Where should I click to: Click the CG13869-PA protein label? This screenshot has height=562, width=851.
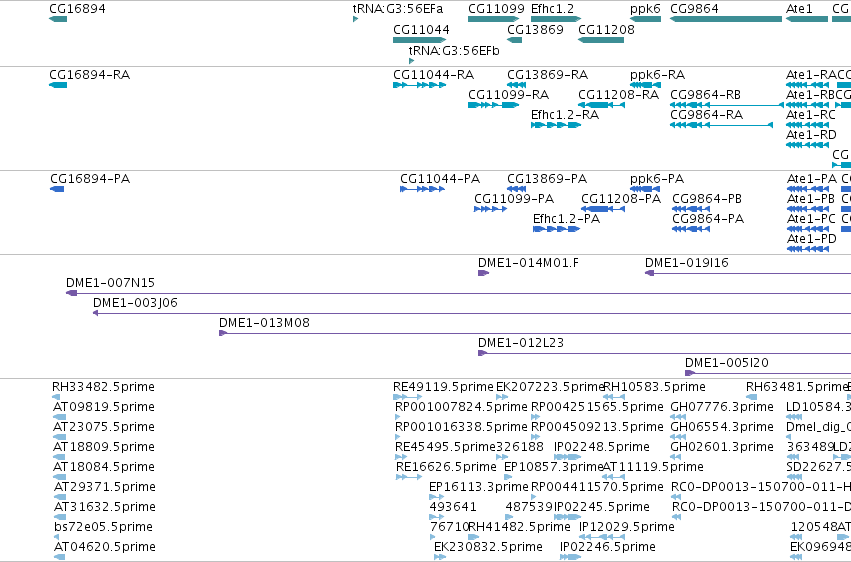click(547, 178)
